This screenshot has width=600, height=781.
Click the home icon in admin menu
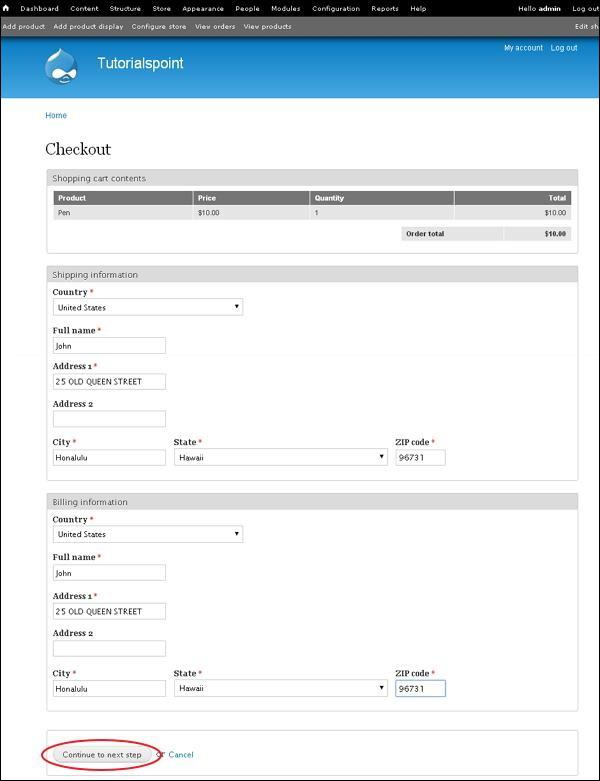click(x=6, y=8)
